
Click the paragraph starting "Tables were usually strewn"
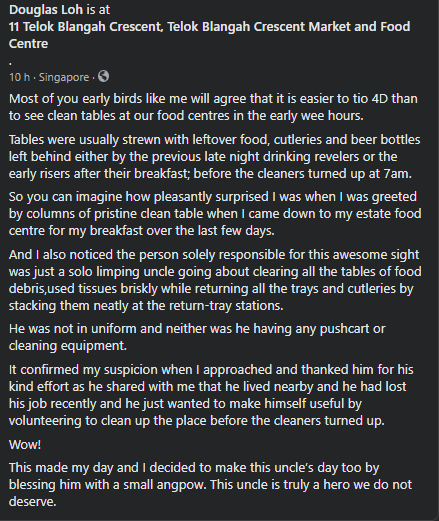click(214, 156)
